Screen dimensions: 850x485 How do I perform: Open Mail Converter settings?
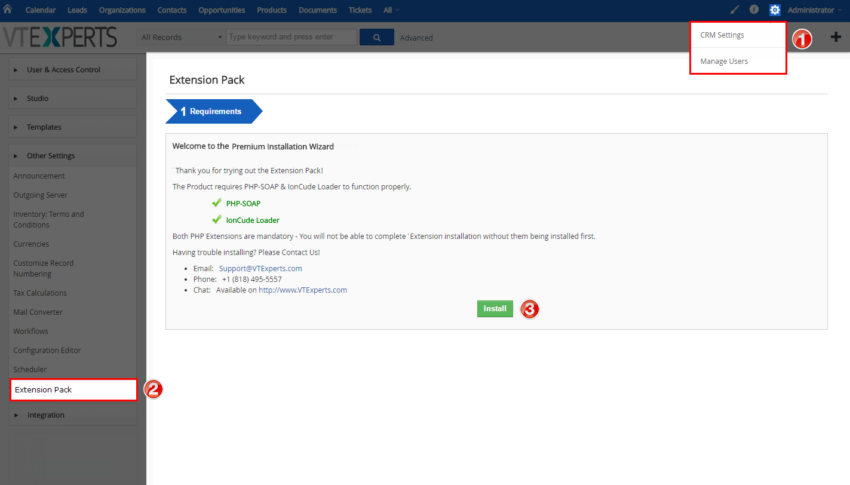pos(38,312)
